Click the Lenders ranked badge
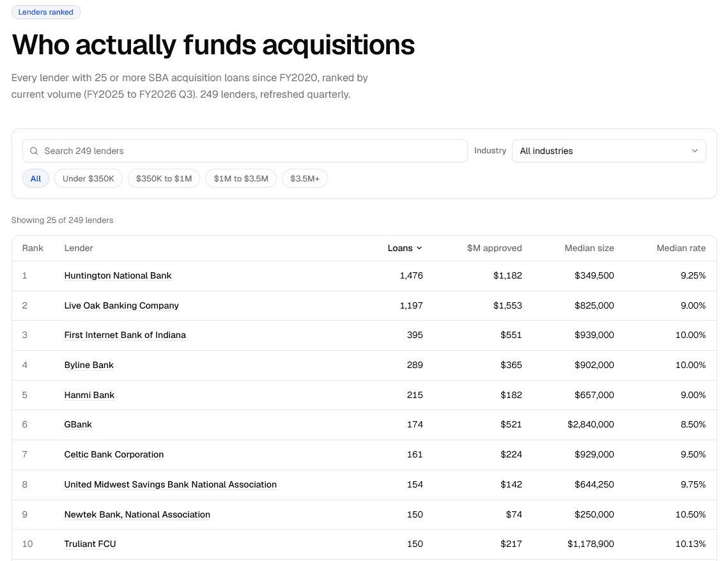Screen dimensions: 728x561 tap(46, 12)
